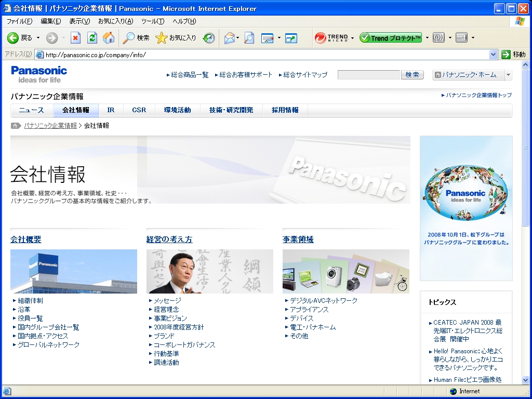This screenshot has width=532, height=399.
Task: Click the page icon in address bar
Action: 39,55
